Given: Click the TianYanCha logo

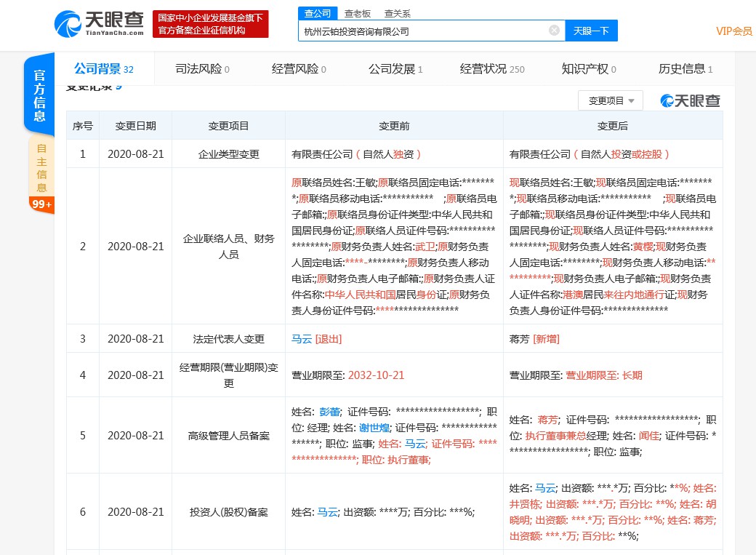Looking at the screenshot, I should (x=99, y=24).
